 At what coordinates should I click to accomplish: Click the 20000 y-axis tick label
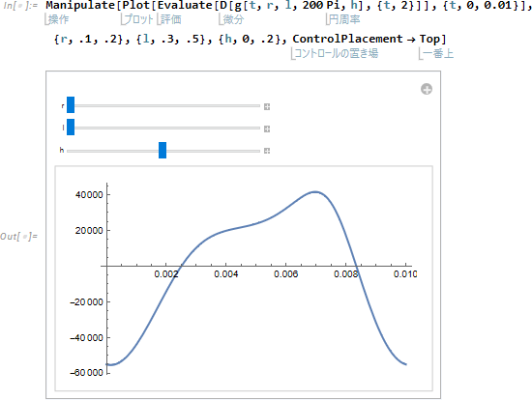click(89, 231)
